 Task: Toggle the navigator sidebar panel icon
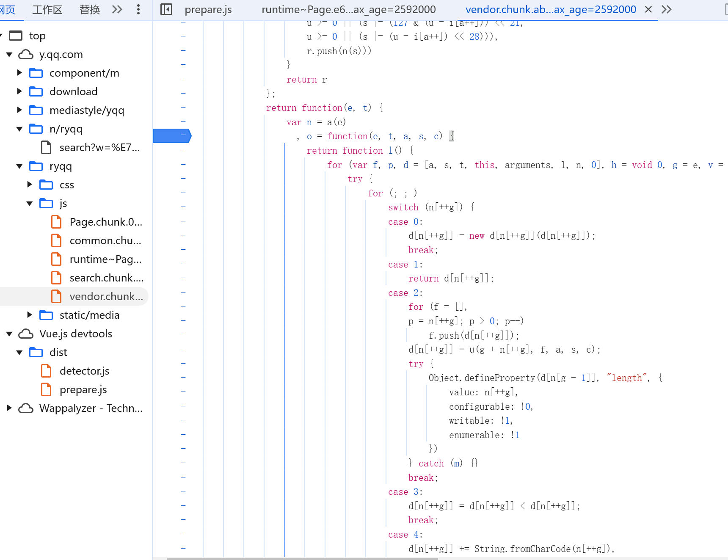166,9
